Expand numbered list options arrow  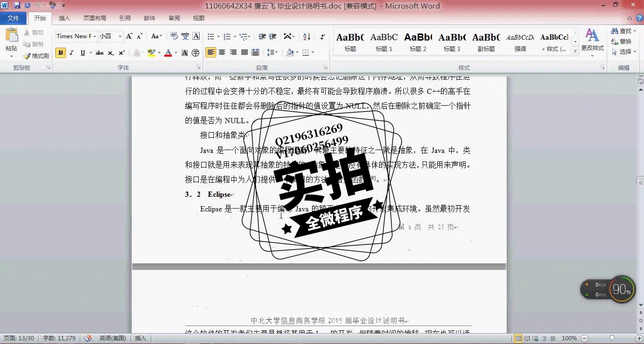pos(234,36)
